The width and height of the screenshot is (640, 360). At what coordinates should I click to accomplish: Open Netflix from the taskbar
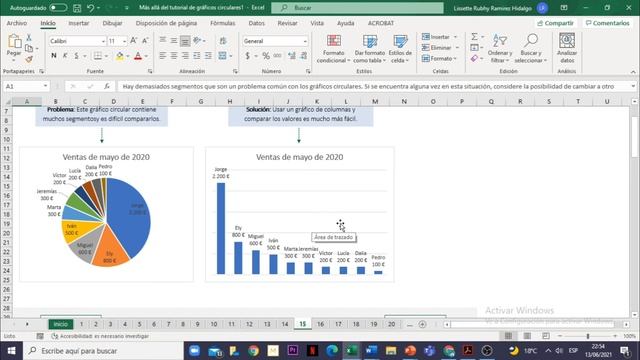(312, 351)
